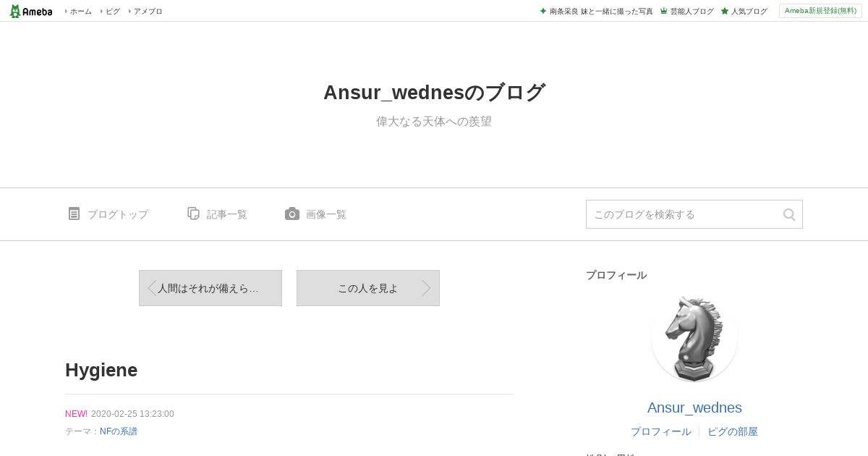Click the left chevron on previous article
Image resolution: width=868 pixels, height=456 pixels.
151,288
